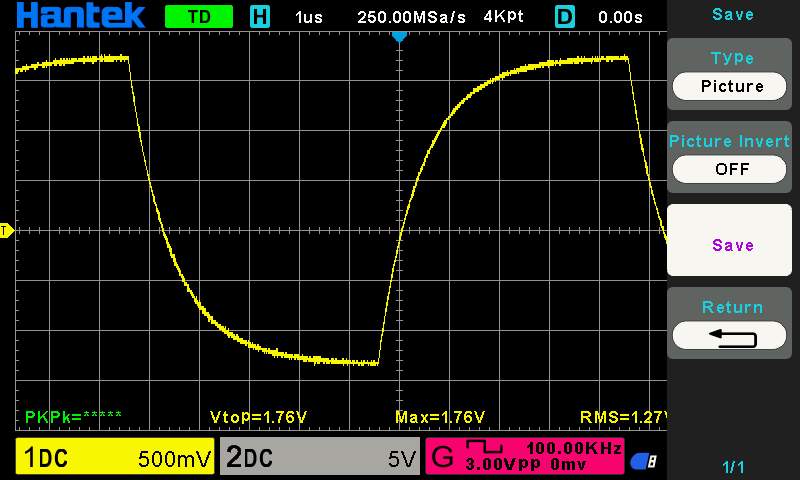Click the 100.00KHz generator frequency
Image resolution: width=800 pixels, height=480 pixels.
(x=574, y=448)
